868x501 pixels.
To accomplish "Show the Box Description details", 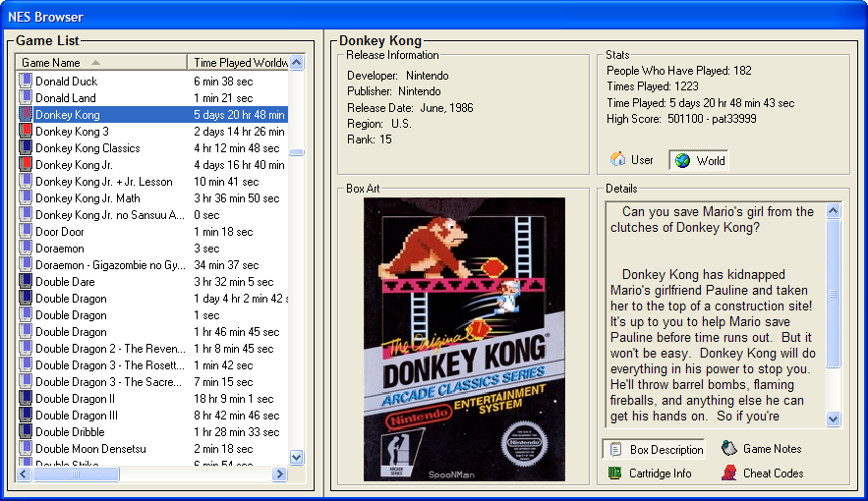I will coord(654,450).
